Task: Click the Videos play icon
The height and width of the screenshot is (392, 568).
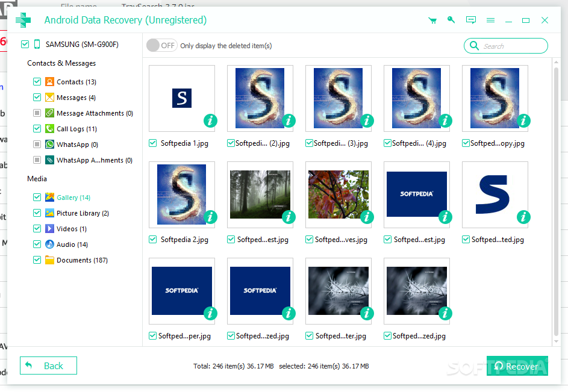Action: (x=49, y=229)
